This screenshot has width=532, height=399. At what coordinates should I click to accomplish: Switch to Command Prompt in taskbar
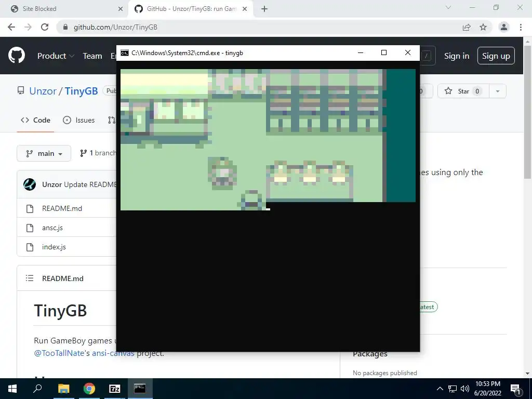(x=140, y=389)
